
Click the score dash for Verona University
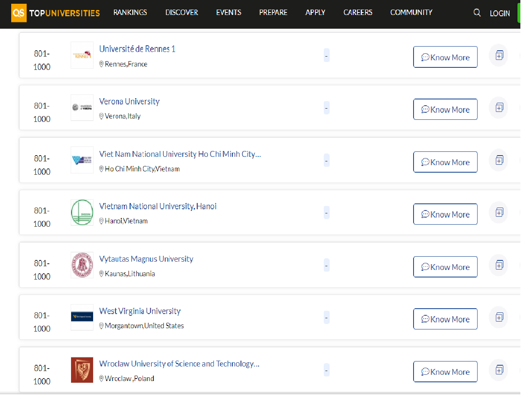pos(326,108)
